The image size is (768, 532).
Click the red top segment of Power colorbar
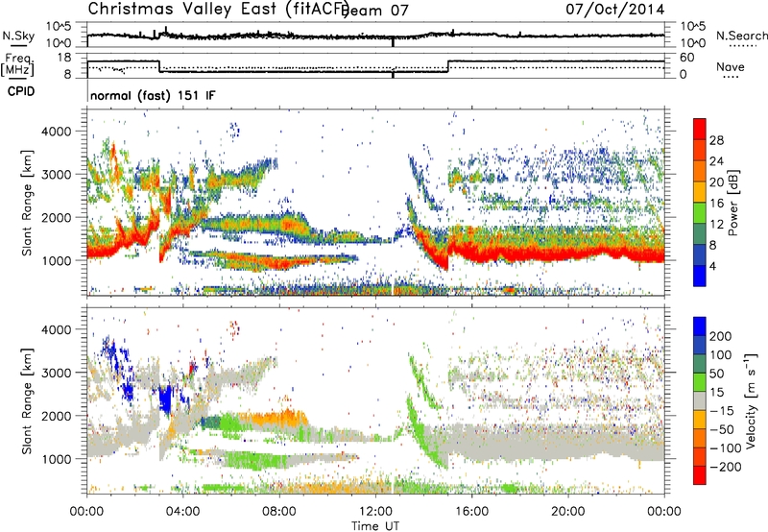click(700, 130)
